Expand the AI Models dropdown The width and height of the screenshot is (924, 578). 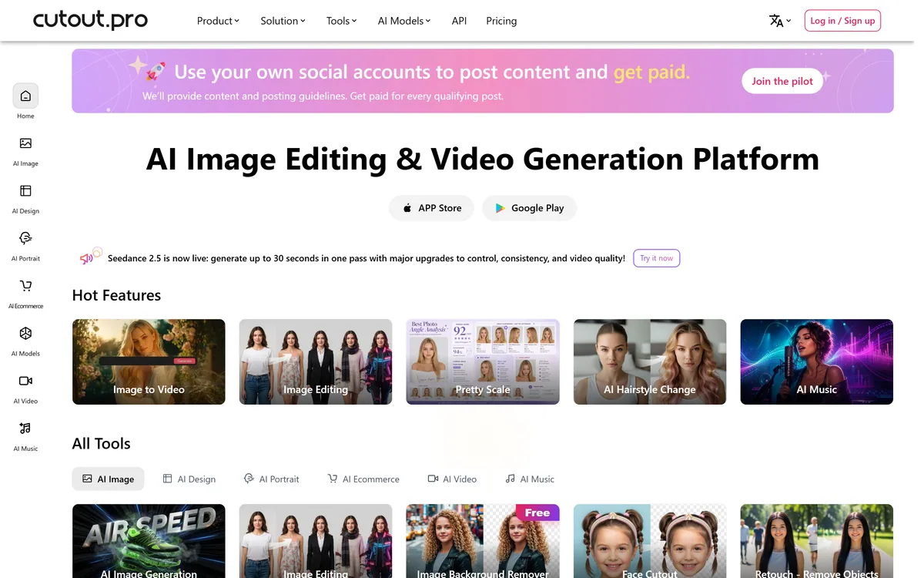pyautogui.click(x=404, y=21)
